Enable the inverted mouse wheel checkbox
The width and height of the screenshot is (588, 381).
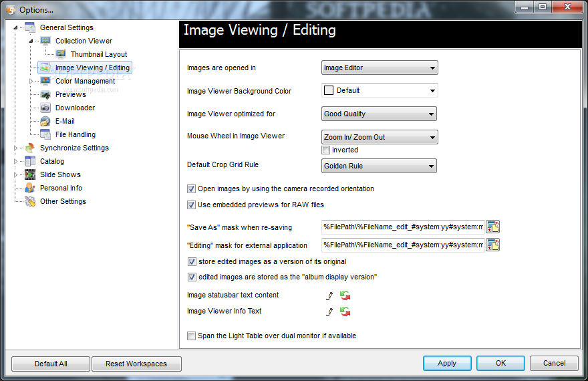(x=326, y=150)
